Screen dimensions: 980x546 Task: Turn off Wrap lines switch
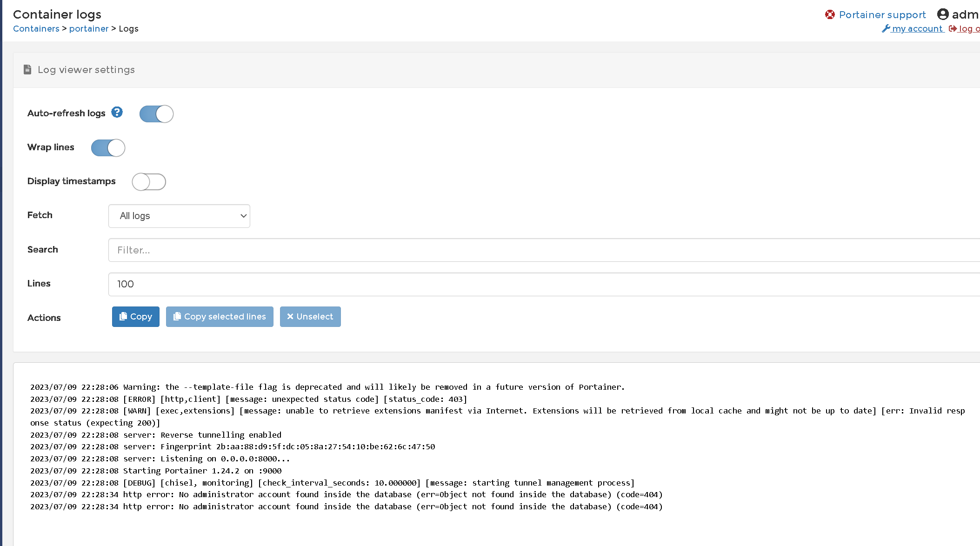[108, 148]
